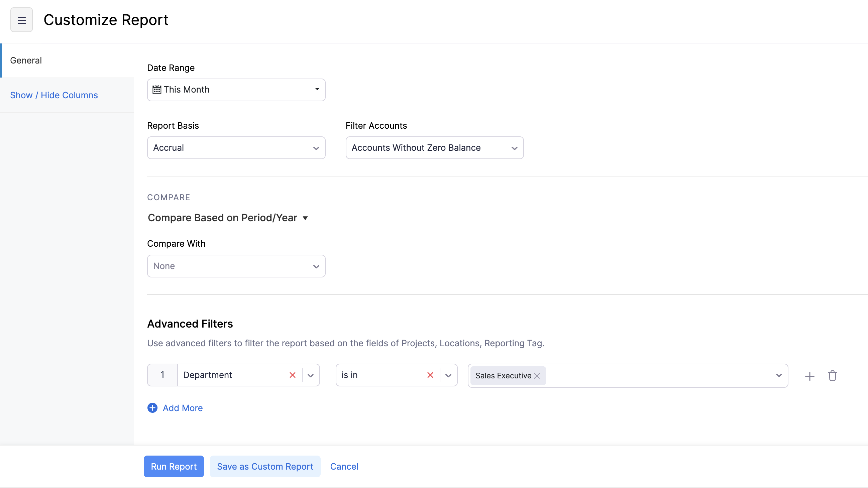868x488 pixels.
Task: Select the General tab
Action: click(26, 60)
